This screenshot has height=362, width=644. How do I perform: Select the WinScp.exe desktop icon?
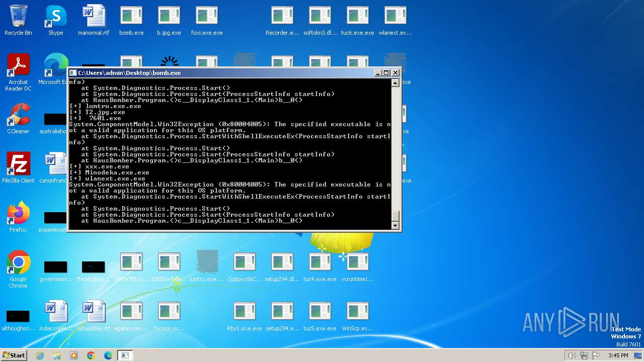(x=358, y=316)
